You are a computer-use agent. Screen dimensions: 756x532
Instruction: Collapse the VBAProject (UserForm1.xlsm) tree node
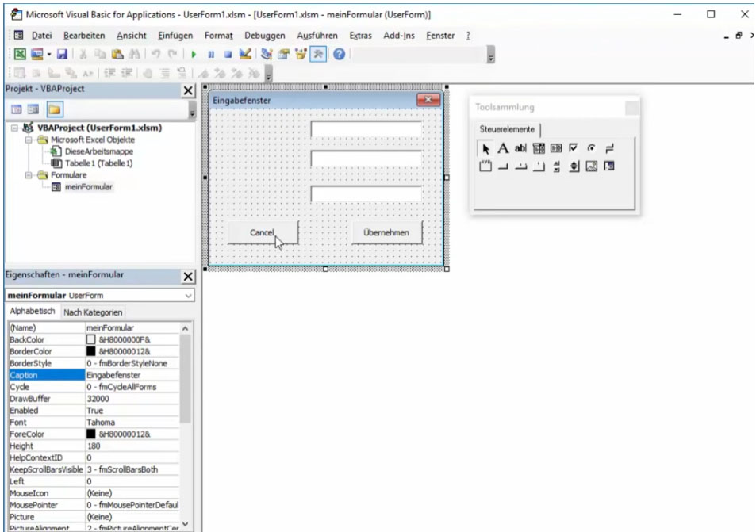click(15, 128)
